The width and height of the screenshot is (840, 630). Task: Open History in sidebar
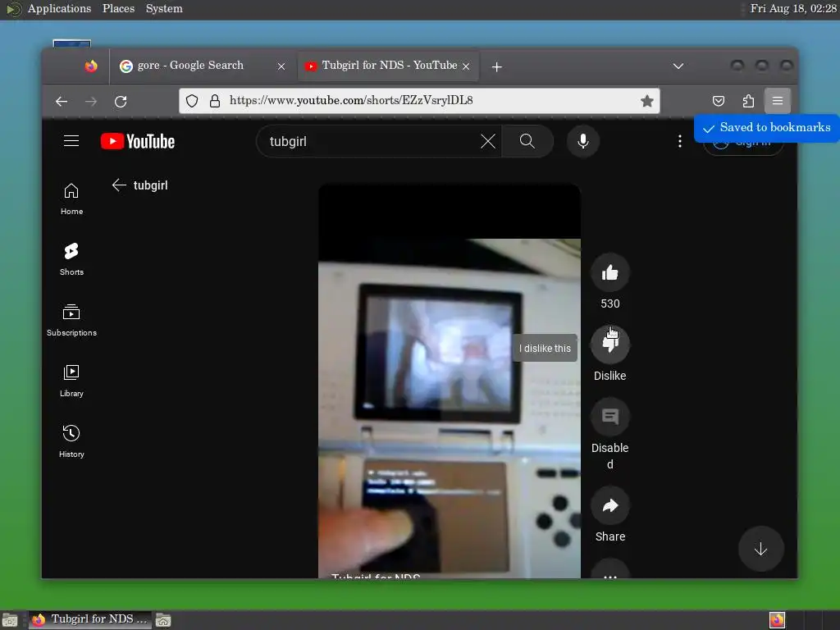pos(71,441)
